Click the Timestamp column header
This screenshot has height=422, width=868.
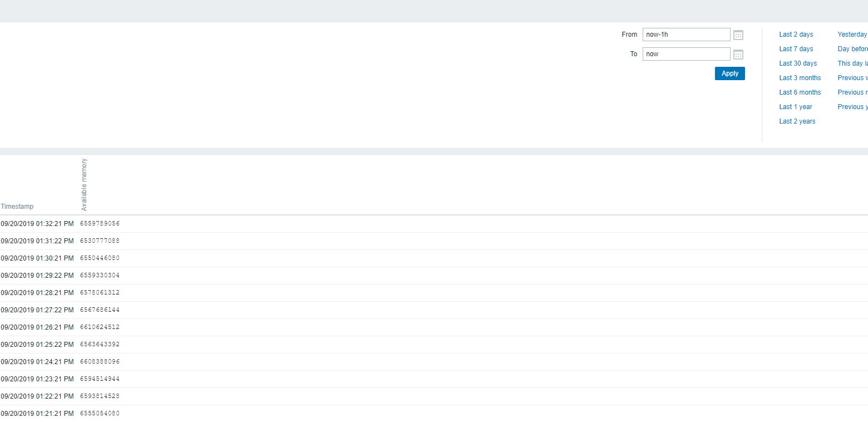[17, 207]
